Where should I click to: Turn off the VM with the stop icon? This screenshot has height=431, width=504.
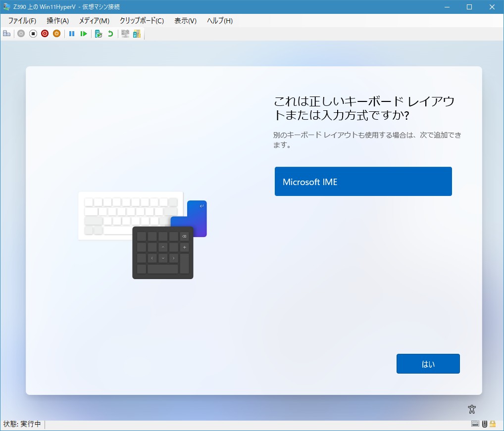click(33, 33)
